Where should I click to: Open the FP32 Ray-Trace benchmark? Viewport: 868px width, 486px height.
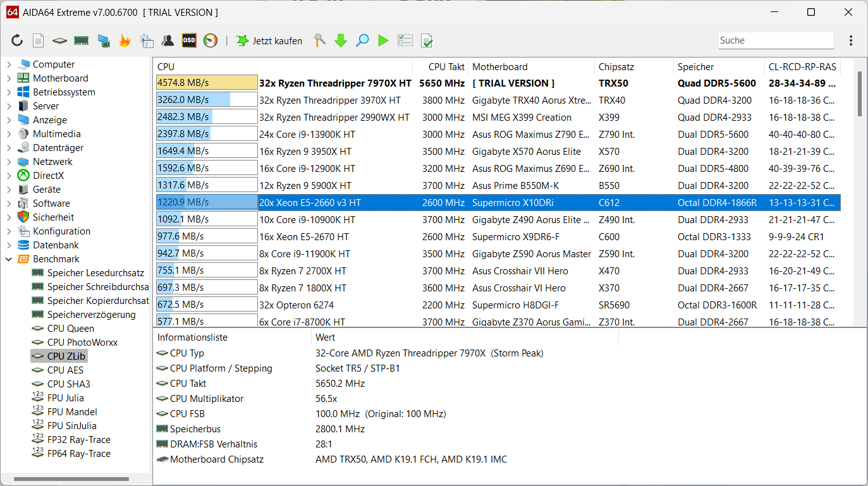(x=78, y=440)
